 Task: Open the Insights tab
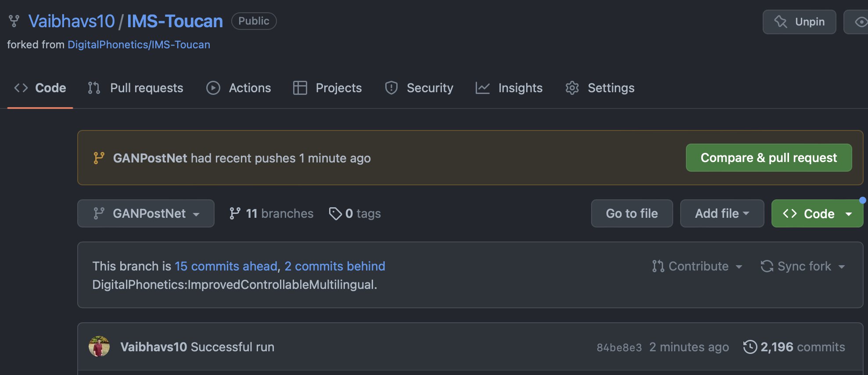pos(509,88)
